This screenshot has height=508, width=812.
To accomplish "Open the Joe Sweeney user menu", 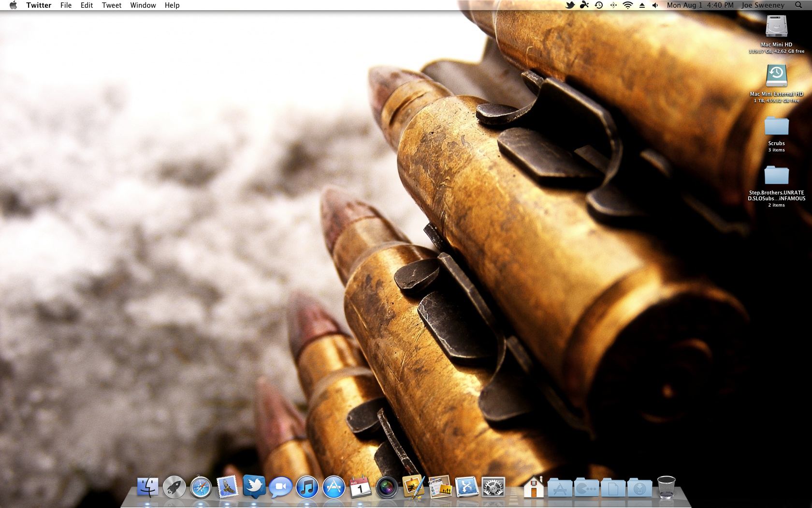I will 763,5.
